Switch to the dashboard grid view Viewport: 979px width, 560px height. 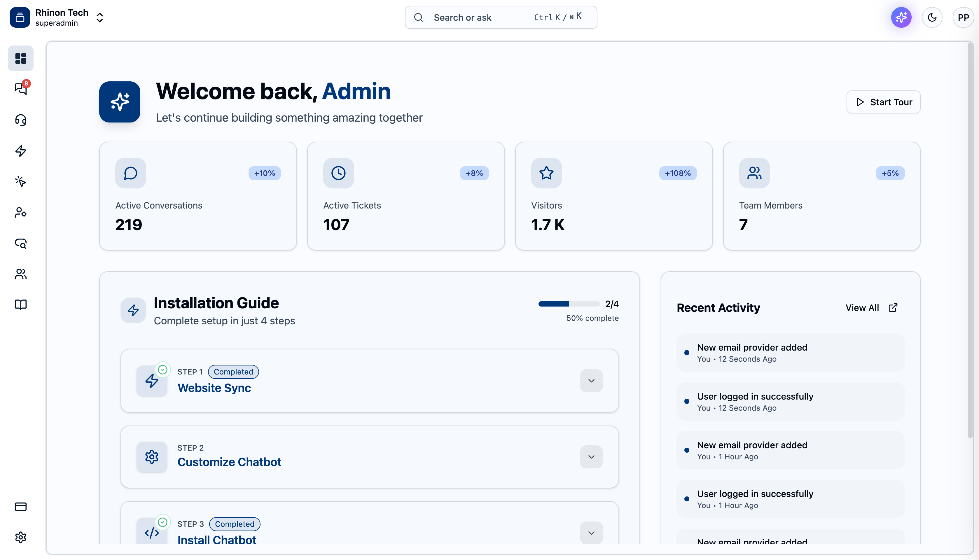20,58
